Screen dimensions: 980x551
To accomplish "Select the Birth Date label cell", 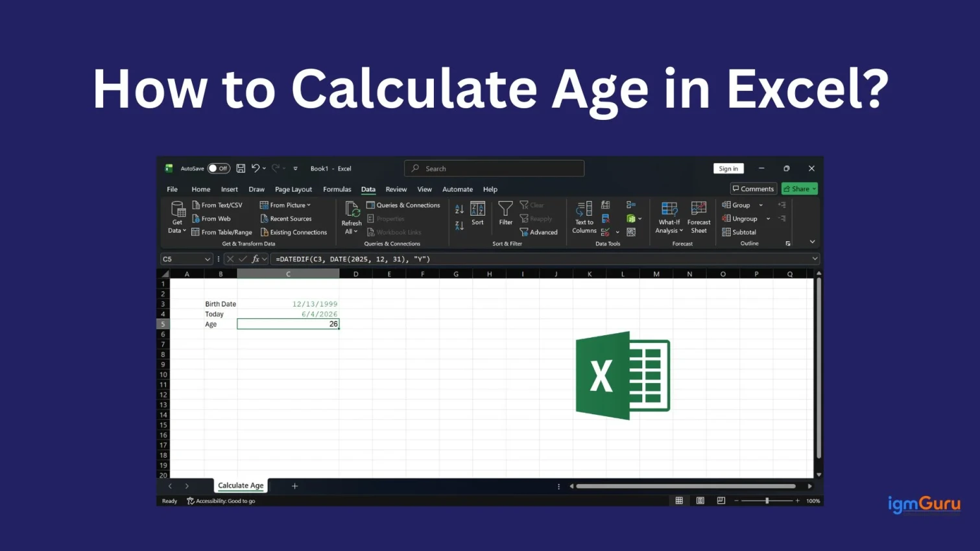I will 221,304.
